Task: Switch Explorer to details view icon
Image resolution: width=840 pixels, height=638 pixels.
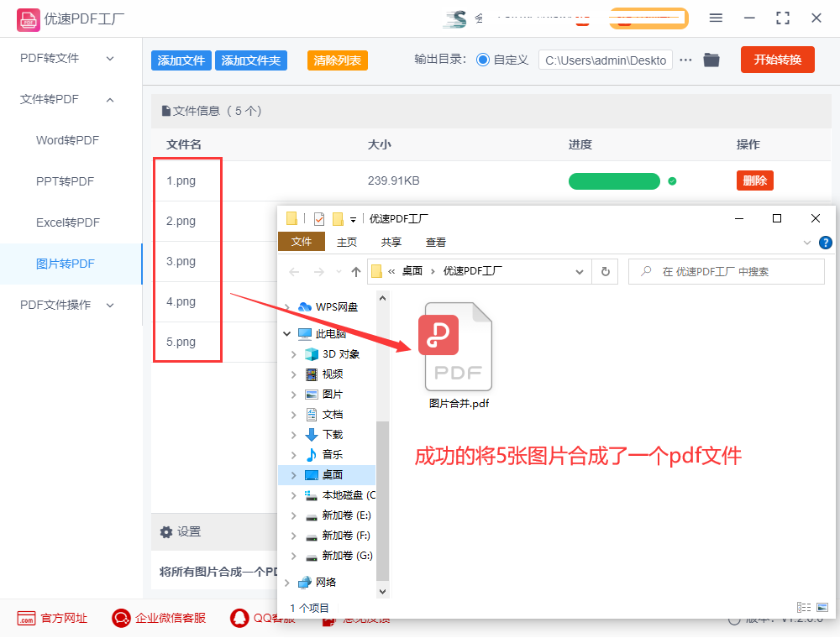Action: [804, 608]
